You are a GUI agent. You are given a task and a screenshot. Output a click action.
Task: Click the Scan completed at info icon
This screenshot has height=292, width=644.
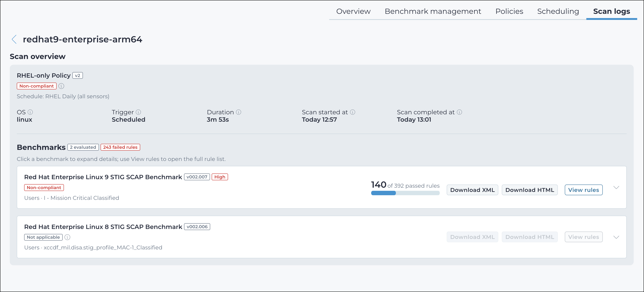[459, 112]
